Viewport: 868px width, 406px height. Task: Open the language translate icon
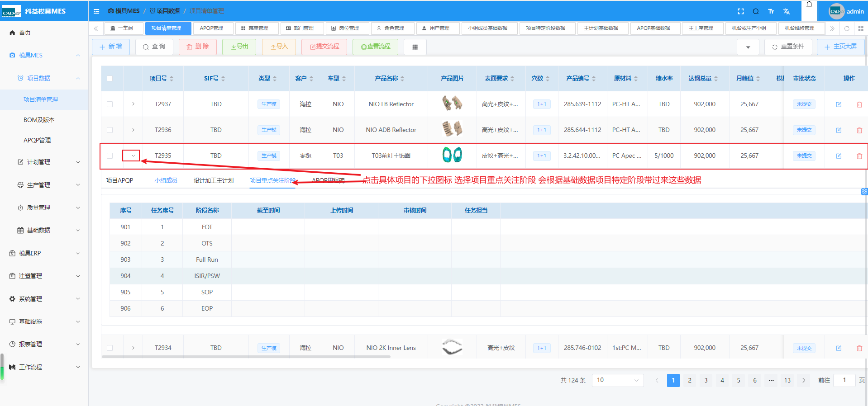[x=787, y=11]
